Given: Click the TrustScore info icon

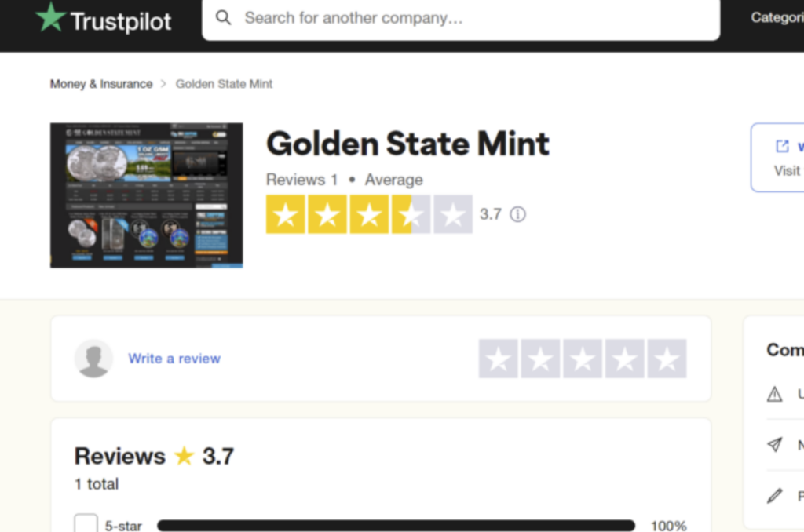Looking at the screenshot, I should (518, 214).
